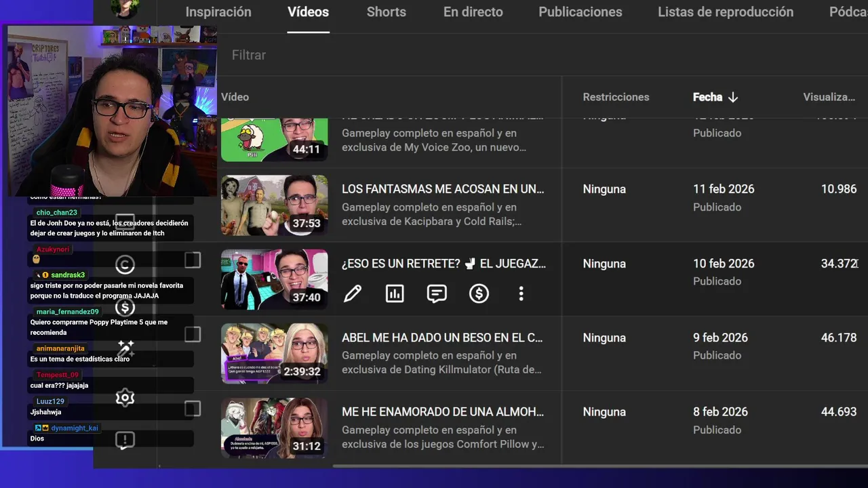Tick the checkbox for ME HE ENAMORADO DE UNA ALMOH video

point(193,409)
